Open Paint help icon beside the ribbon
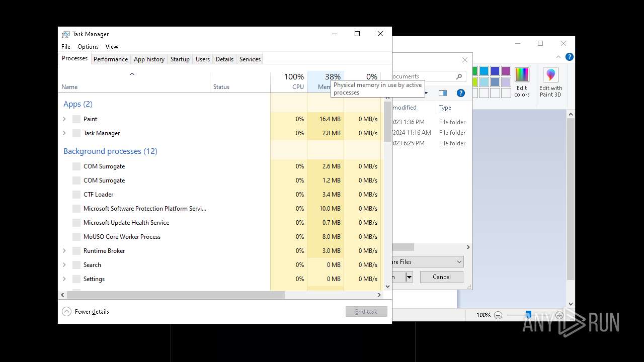This screenshot has width=644, height=362. tap(569, 57)
